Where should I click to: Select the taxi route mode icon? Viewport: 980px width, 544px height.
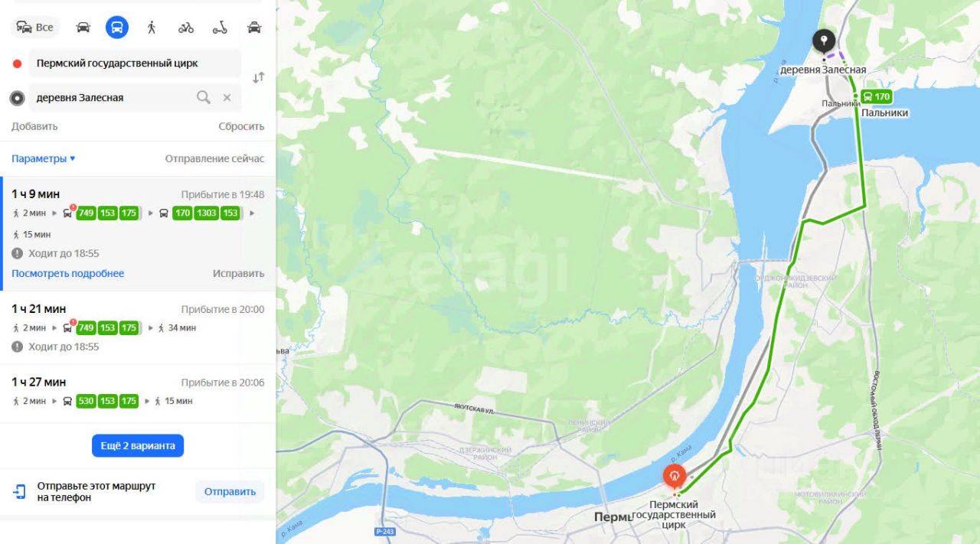[x=254, y=28]
